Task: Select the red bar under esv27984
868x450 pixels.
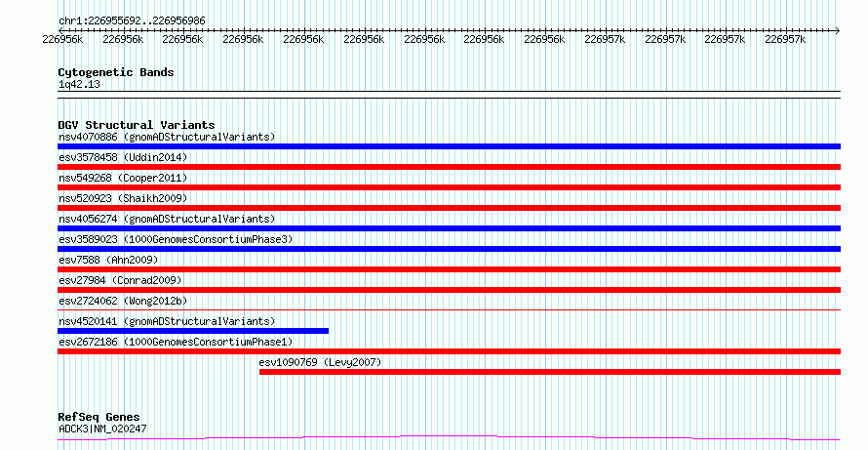Action: [x=449, y=290]
